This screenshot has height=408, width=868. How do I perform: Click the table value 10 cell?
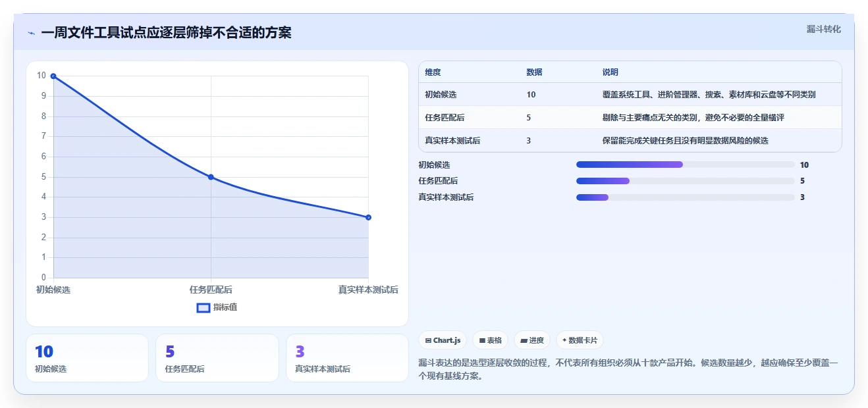point(558,95)
